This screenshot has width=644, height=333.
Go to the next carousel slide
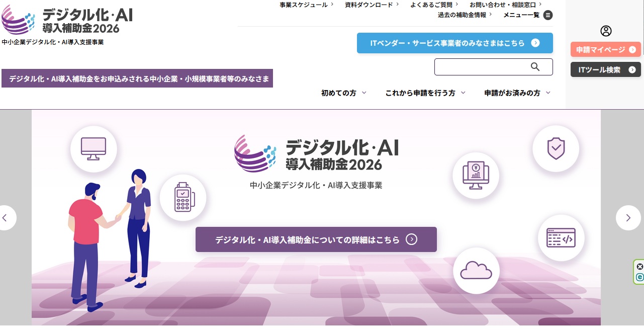point(628,218)
